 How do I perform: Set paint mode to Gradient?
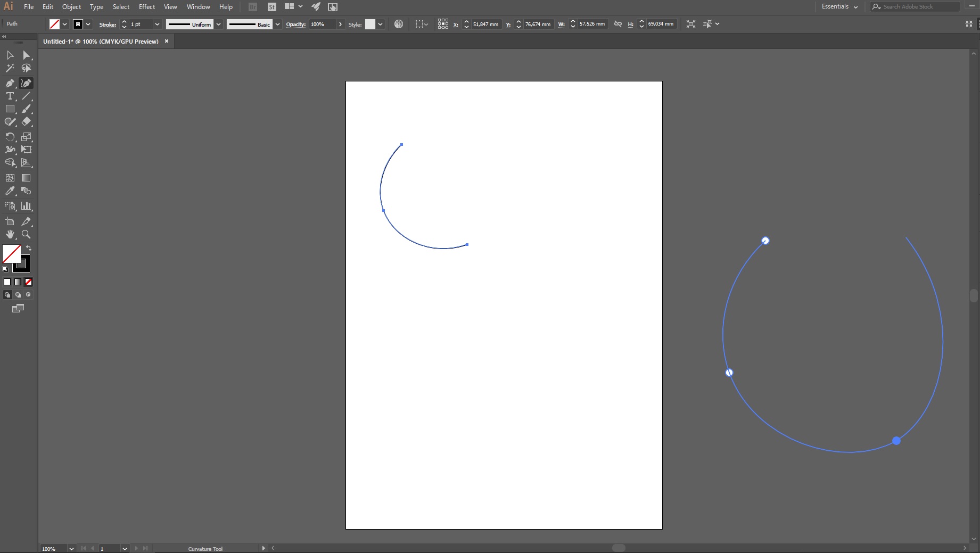[x=18, y=282]
